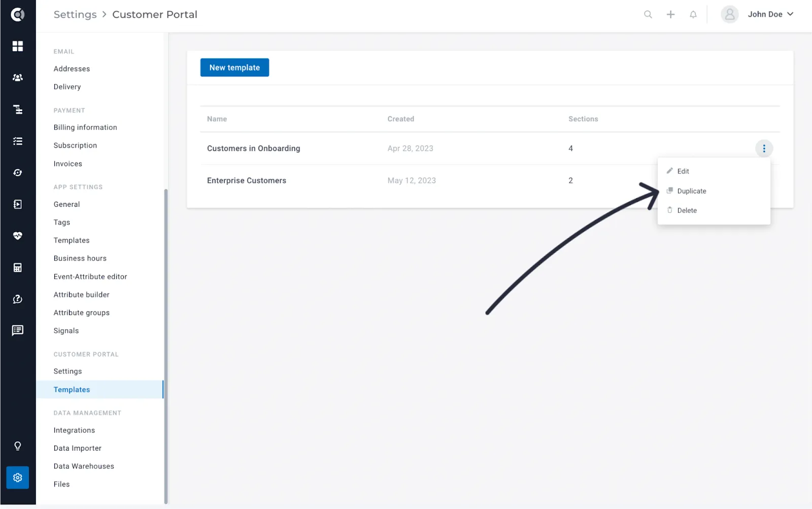
Task: Go to Settings breadcrumb link
Action: point(75,14)
